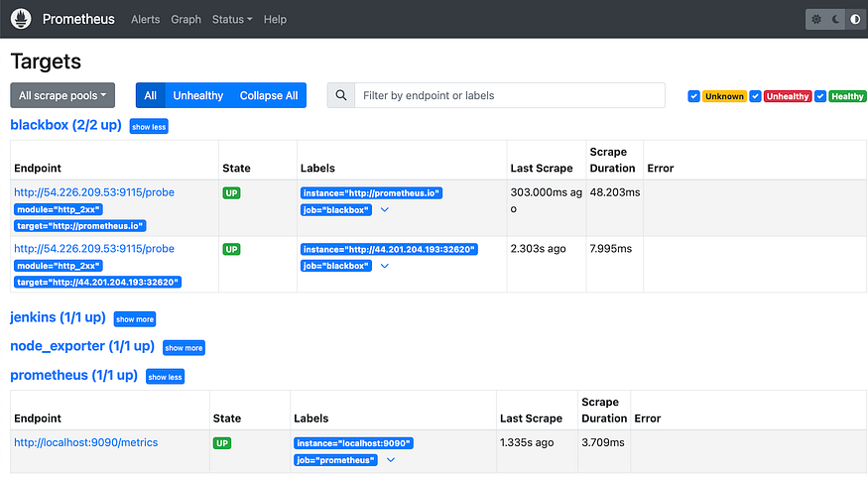Open the All scrape pools dropdown
This screenshot has width=868, height=477.
[62, 95]
